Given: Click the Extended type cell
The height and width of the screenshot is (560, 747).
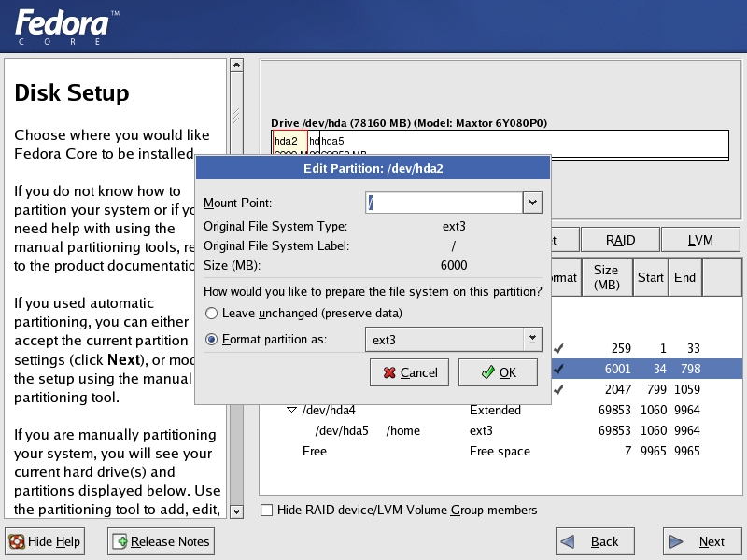Looking at the screenshot, I should 495,410.
